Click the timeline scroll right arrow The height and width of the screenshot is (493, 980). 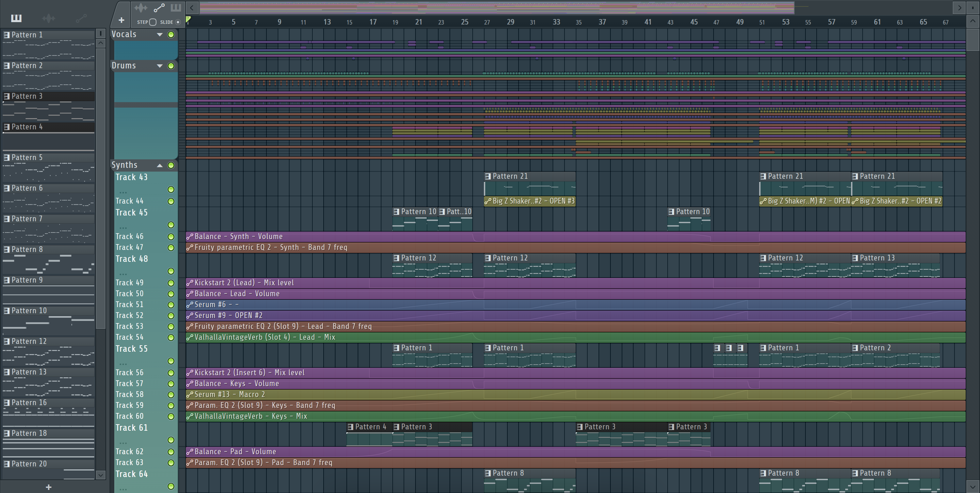pyautogui.click(x=959, y=7)
